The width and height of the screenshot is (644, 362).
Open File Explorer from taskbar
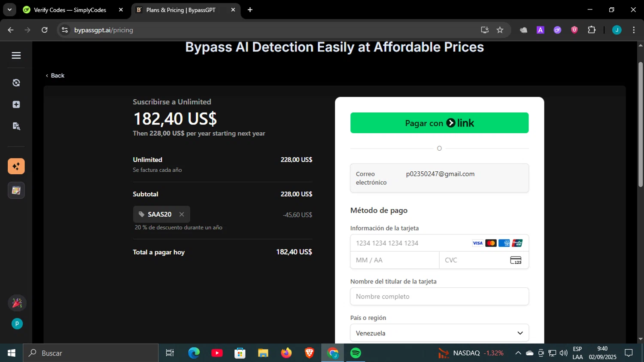coord(263,353)
